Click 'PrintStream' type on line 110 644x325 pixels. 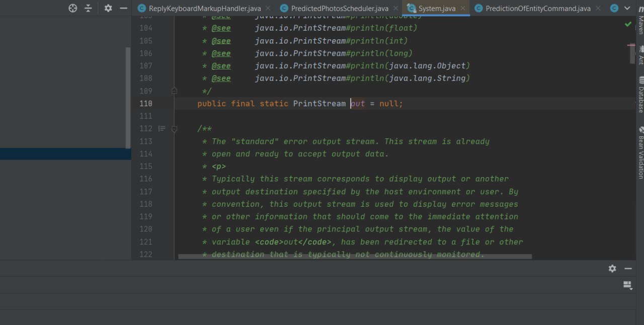point(319,104)
